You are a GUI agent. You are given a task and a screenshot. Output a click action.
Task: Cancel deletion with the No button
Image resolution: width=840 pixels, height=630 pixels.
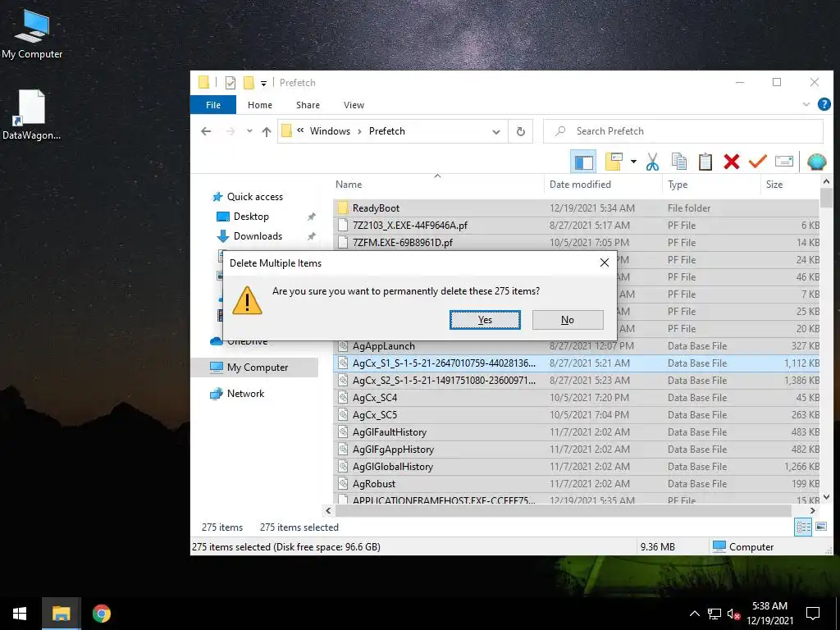[568, 320]
